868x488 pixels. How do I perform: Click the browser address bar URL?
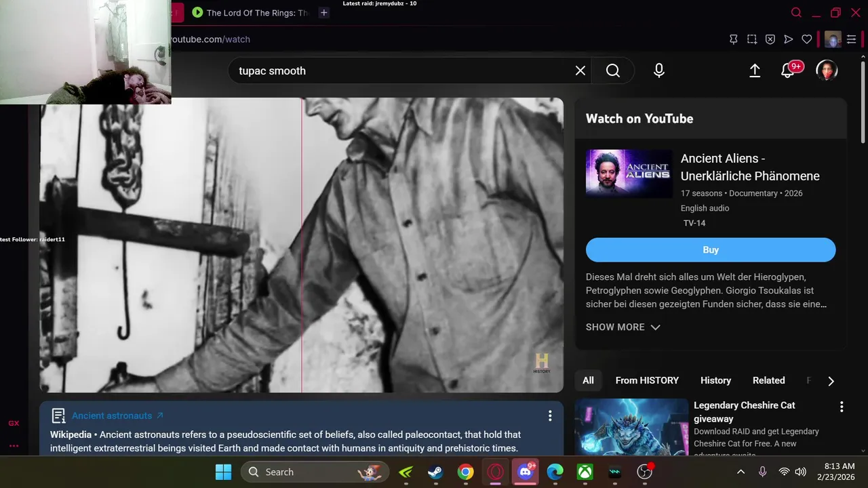210,39
